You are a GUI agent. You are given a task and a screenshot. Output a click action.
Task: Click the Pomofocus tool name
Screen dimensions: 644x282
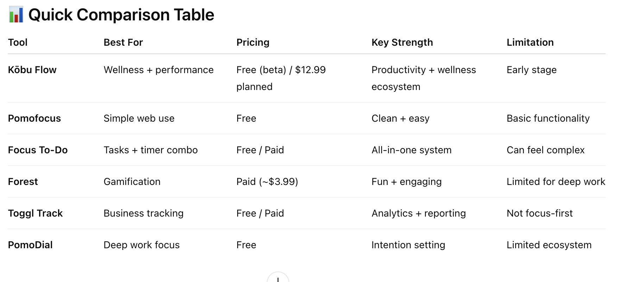34,118
